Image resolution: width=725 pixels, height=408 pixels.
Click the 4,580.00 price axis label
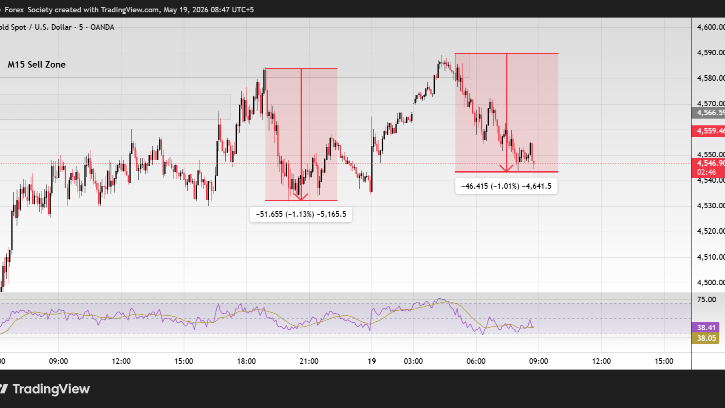(710, 78)
